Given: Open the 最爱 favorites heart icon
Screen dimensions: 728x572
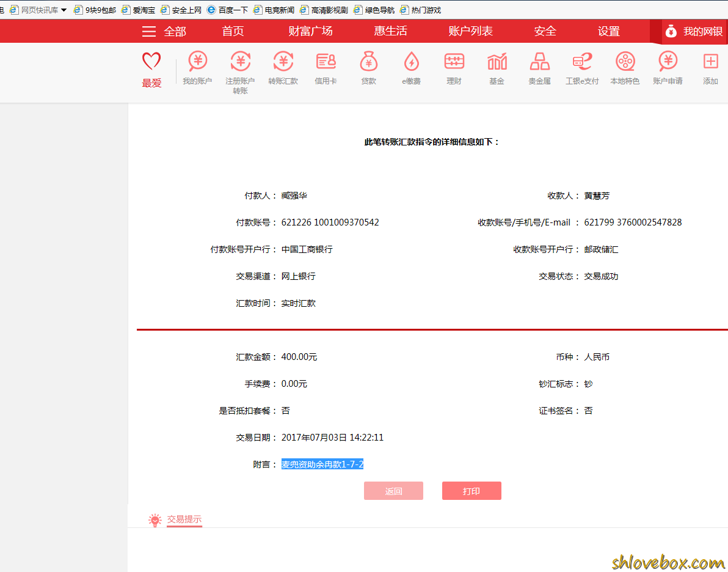Looking at the screenshot, I should click(151, 61).
